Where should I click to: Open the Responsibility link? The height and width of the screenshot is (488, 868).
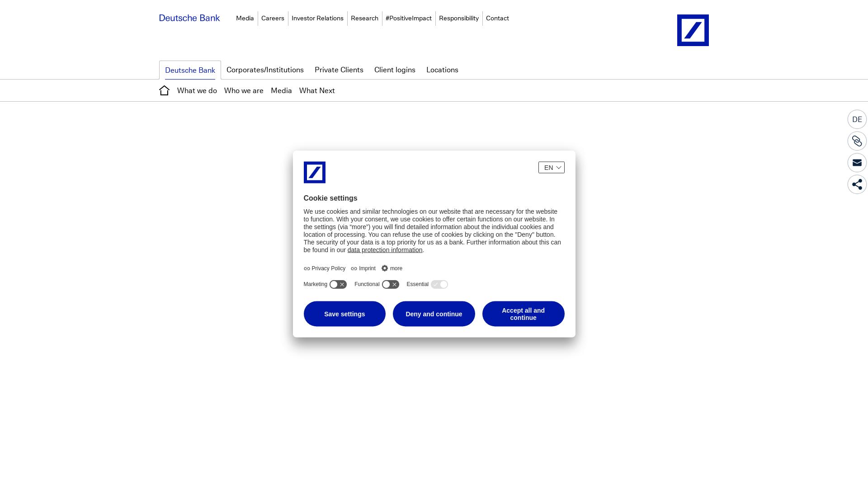458,19
